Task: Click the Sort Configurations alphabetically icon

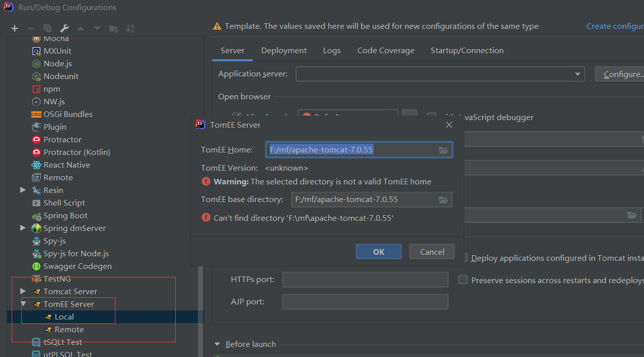Action: click(130, 28)
